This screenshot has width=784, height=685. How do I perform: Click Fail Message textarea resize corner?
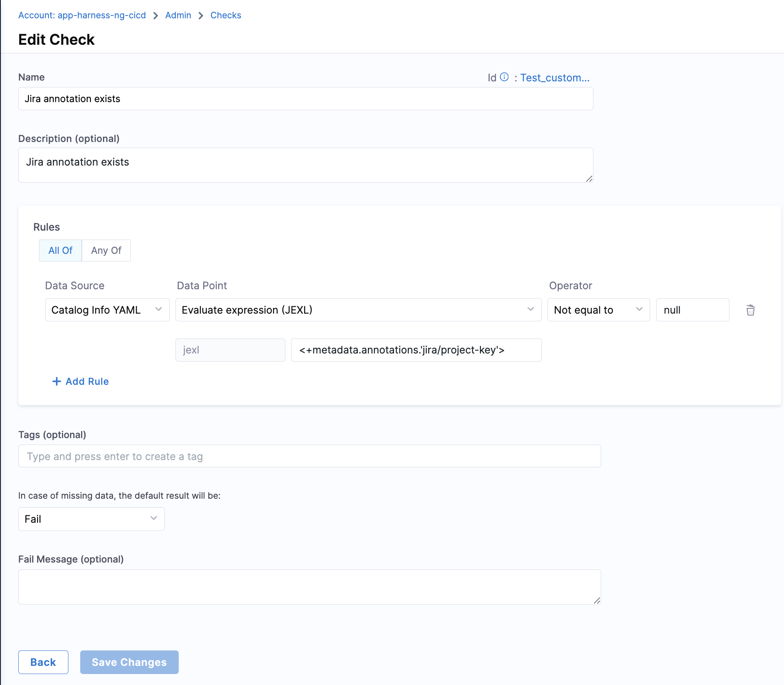[597, 600]
